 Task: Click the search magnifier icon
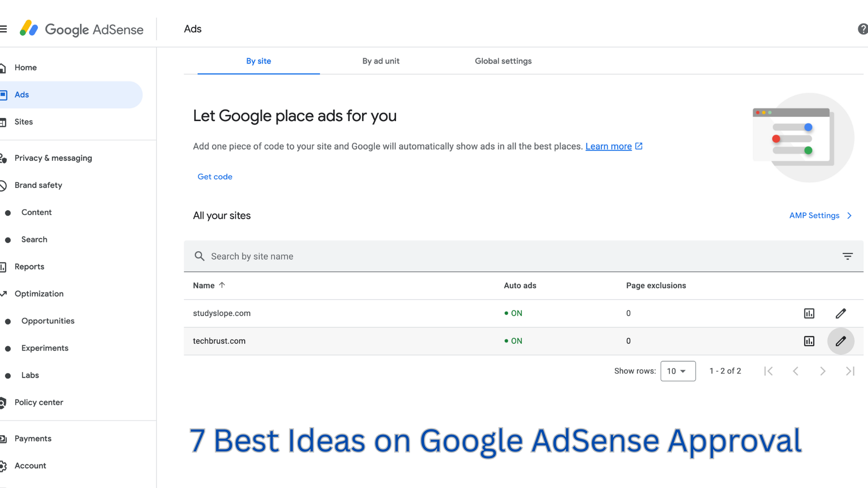pyautogui.click(x=199, y=256)
